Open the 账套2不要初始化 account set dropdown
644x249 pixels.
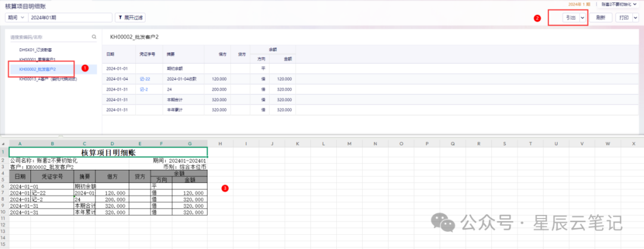620,4
